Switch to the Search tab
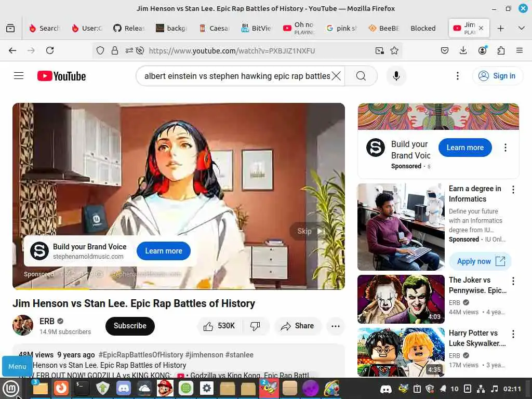This screenshot has width=532, height=399. pyautogui.click(x=44, y=28)
